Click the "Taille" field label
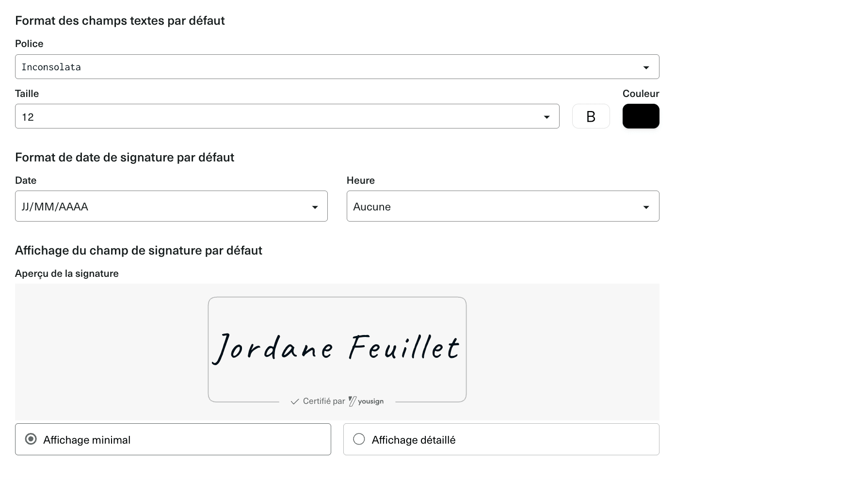Viewport: 868px width, 480px height. tap(27, 94)
